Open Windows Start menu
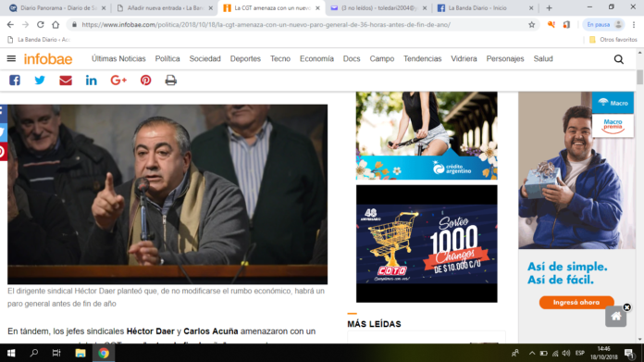The image size is (644, 362). 11,353
